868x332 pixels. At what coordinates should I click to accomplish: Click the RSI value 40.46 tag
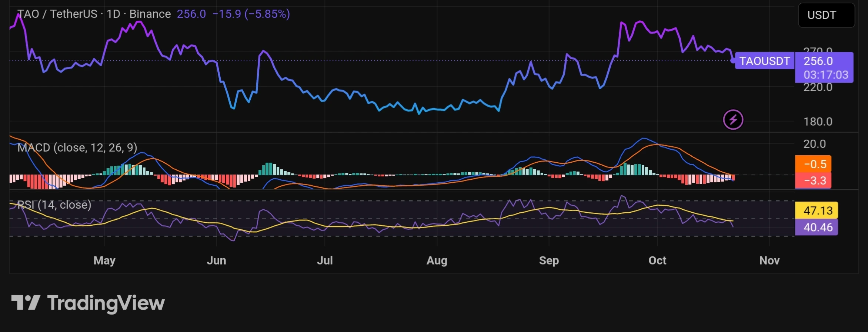[817, 227]
